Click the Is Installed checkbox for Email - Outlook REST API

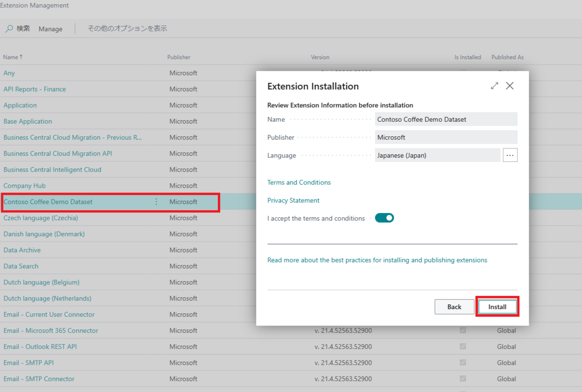463,346
